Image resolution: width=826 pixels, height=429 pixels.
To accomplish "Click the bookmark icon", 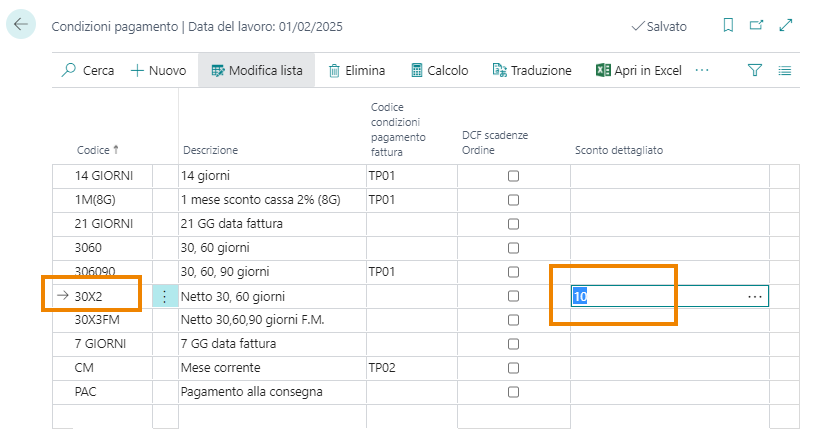I will 728,25.
